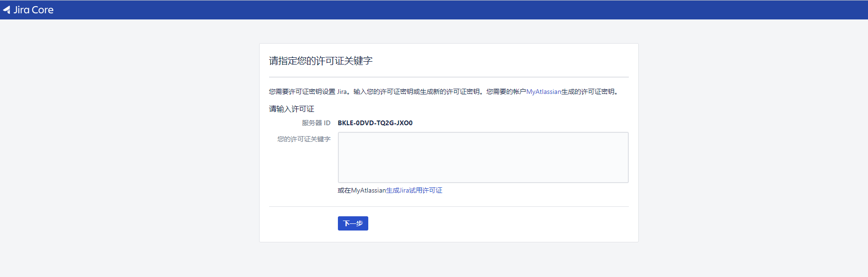Screen dimensions: 868x277
Task: Click the text 生成的许可证密钥 after MyAtlassian
Action: coord(588,92)
